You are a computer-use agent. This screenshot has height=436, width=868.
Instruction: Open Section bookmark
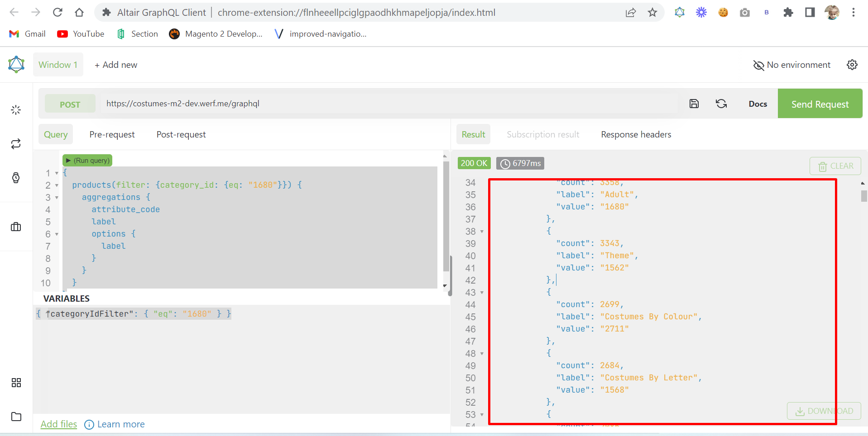138,34
